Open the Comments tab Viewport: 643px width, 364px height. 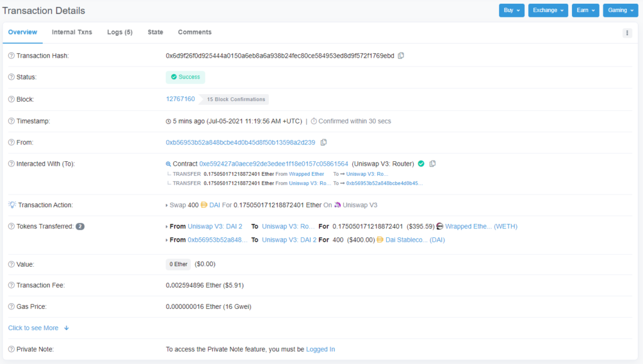pos(195,32)
